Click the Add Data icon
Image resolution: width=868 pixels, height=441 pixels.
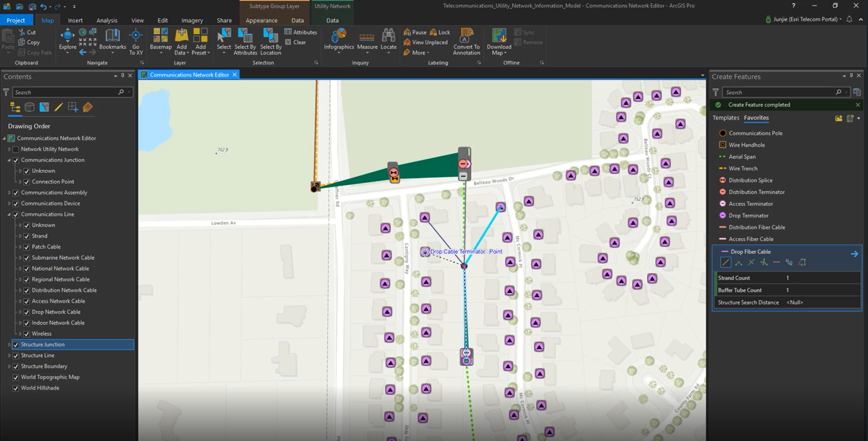(181, 36)
